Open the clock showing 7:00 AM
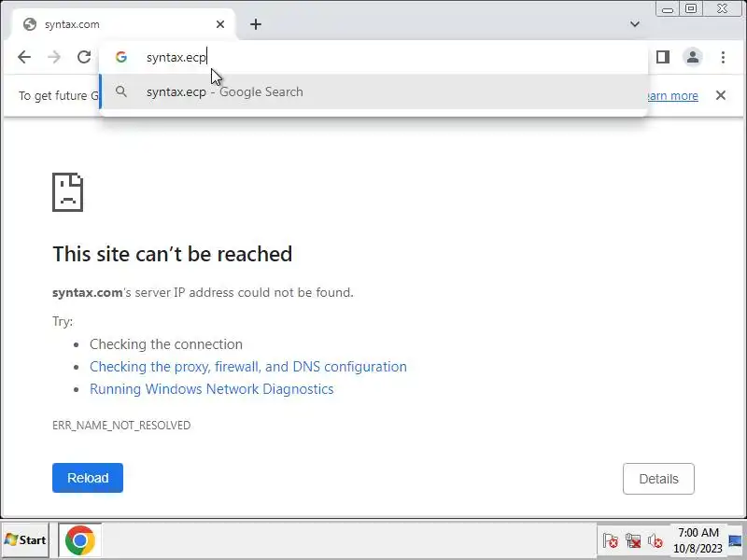This screenshot has height=560, width=747. point(698,540)
